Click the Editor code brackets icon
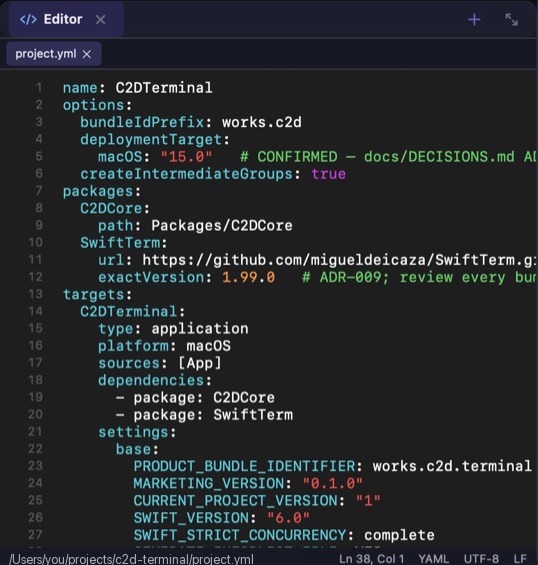The image size is (538, 565). [x=28, y=19]
